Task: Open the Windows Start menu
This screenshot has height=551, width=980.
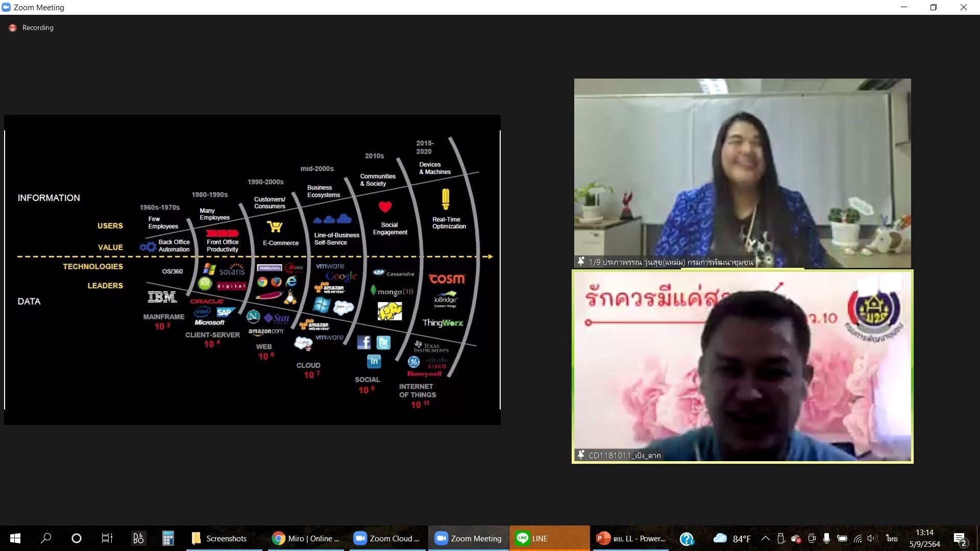Action: pyautogui.click(x=15, y=538)
